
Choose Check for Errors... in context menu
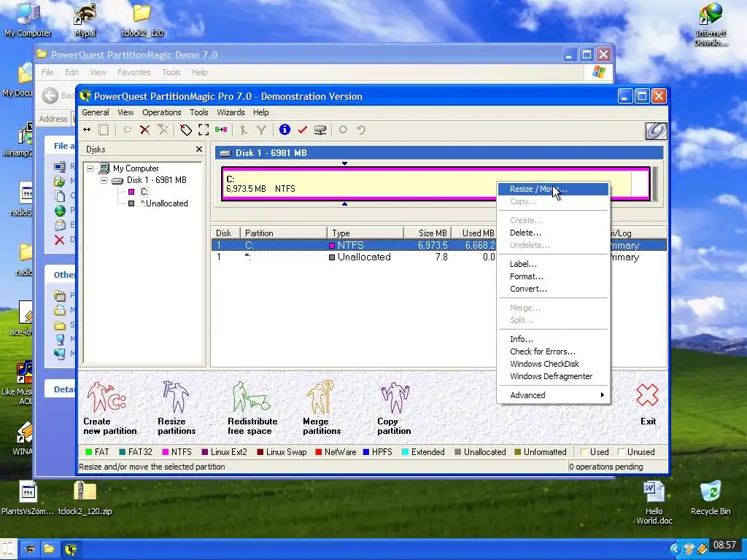tap(553, 352)
